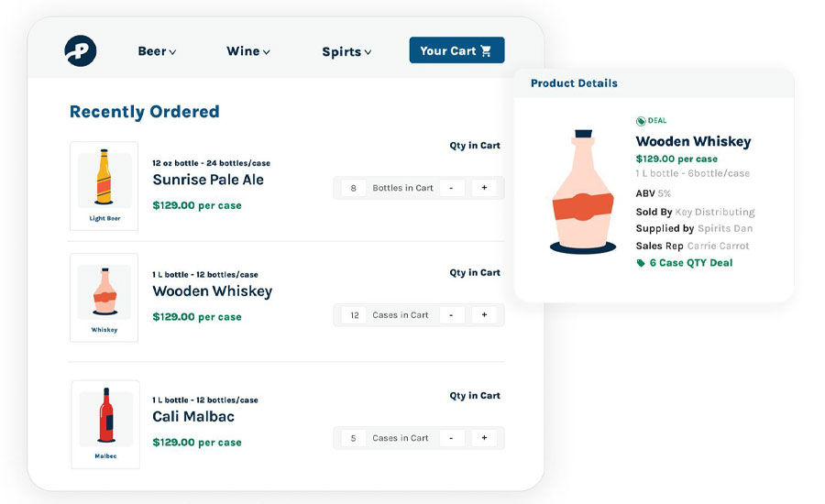Screen dimensions: 825x504
Task: Select the Whiskey bottle thumbnail in list
Action: click(104, 297)
